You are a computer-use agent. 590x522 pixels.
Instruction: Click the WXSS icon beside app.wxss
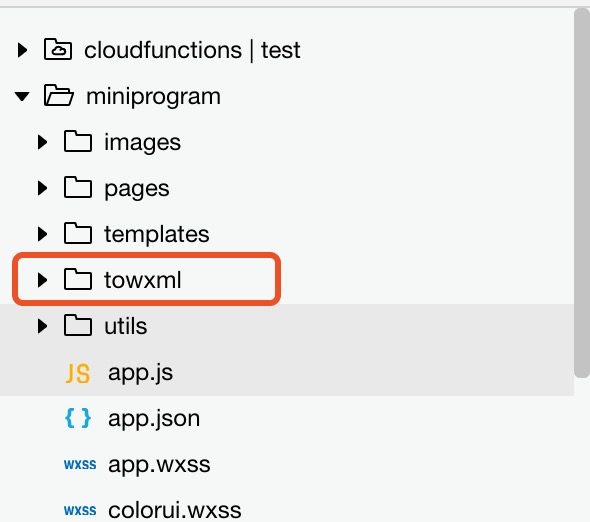coord(80,465)
